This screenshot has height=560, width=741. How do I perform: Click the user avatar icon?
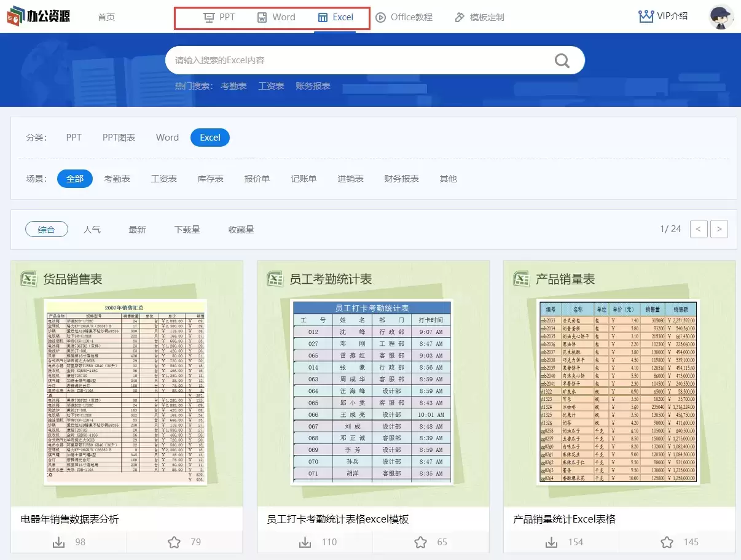tap(721, 17)
